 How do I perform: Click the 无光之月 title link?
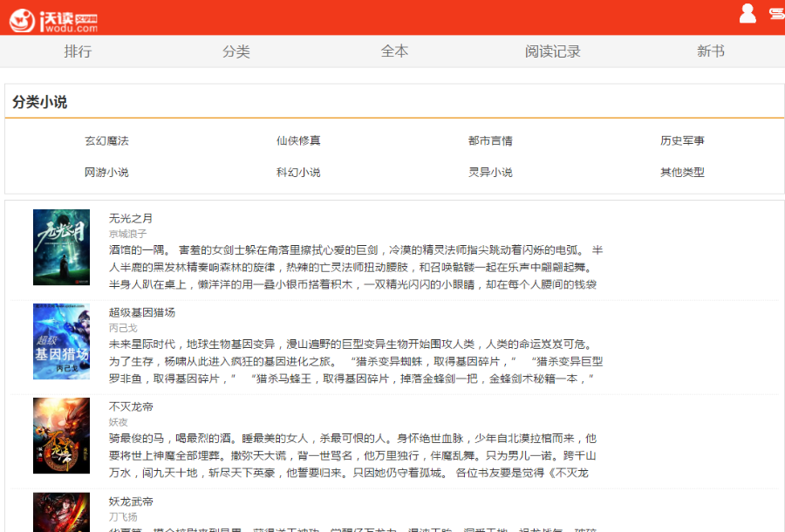131,218
